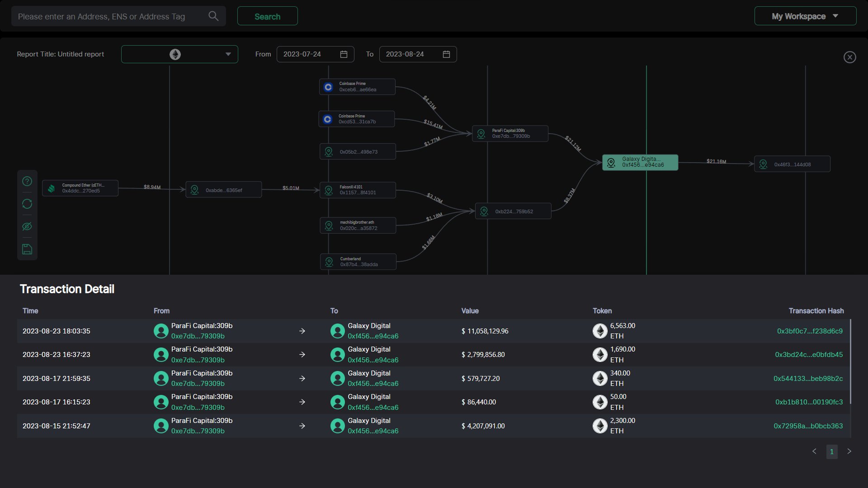Click From address in the 16:37:23 row
Viewport: 868px width, 488px height.
198,360
